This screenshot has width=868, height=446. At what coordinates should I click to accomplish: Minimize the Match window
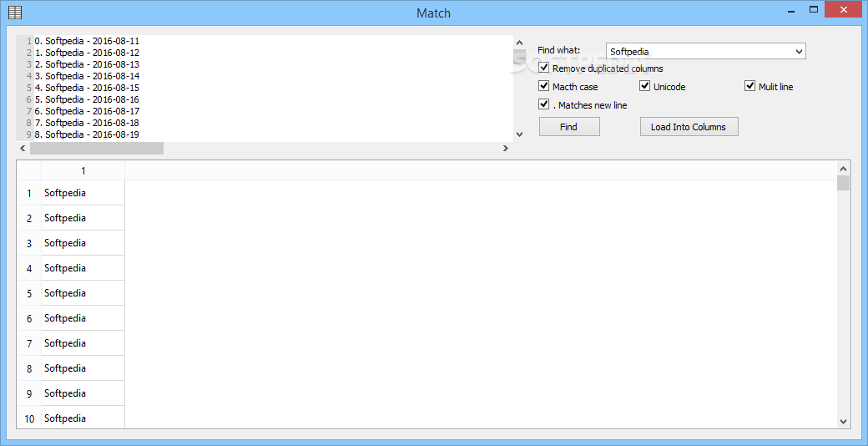790,9
